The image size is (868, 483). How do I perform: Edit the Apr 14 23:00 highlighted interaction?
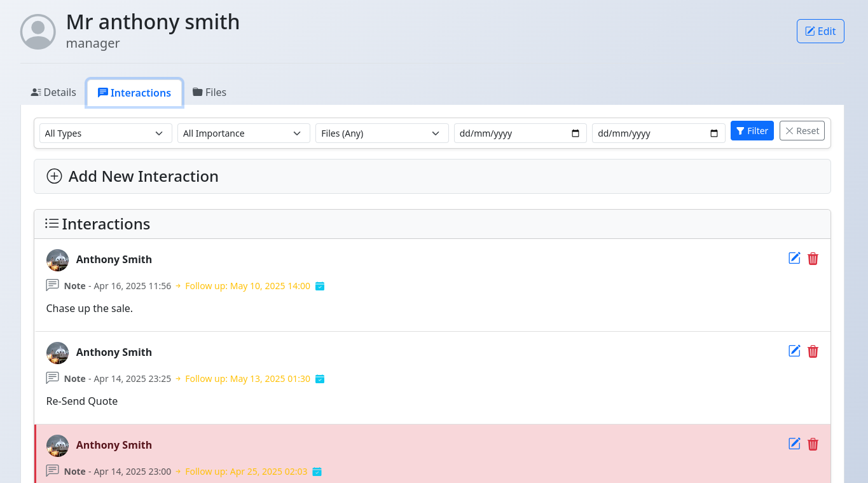(x=794, y=444)
